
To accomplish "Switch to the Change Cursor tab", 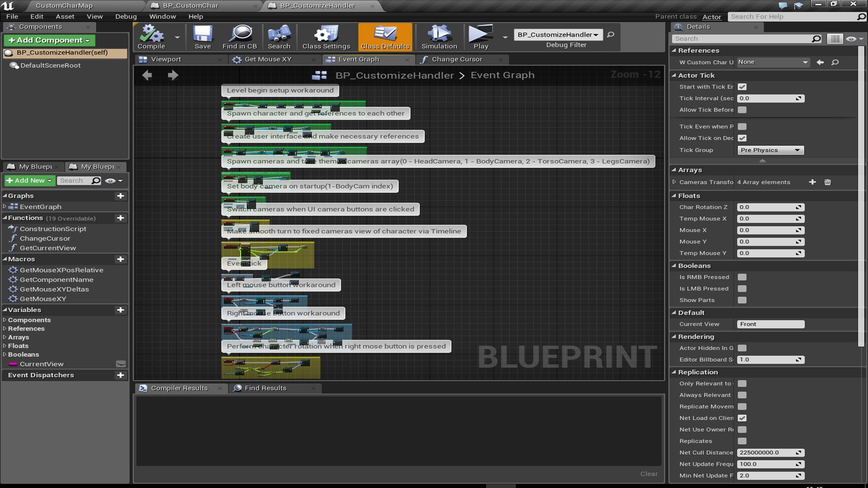I will (456, 59).
